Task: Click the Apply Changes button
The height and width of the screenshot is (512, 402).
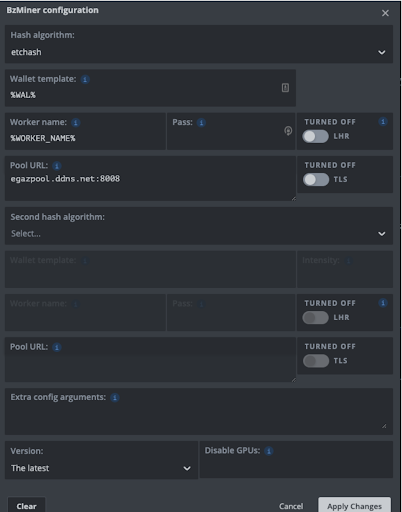Action: point(354,506)
